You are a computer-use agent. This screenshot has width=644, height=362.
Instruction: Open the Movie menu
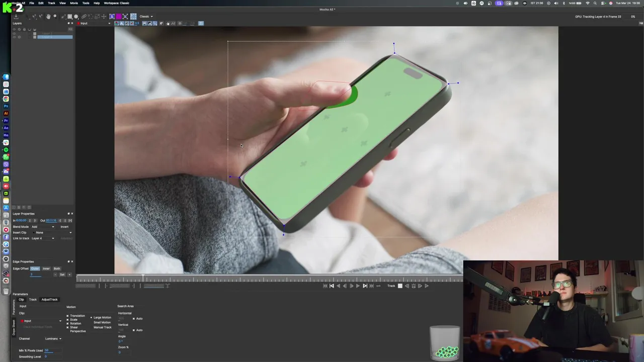click(x=74, y=3)
